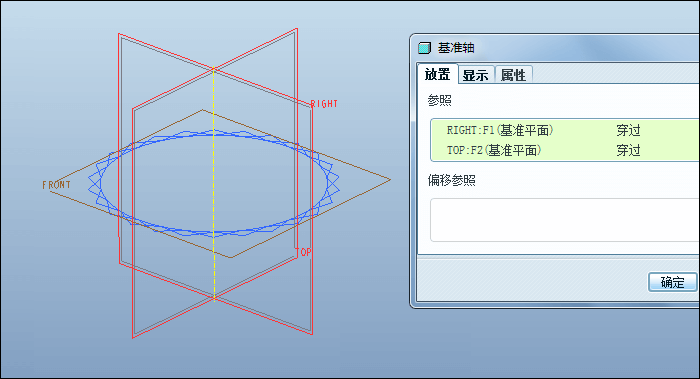This screenshot has height=379, width=700.
Task: Open 穿过 constraint dropdown for RIGHT reference
Action: point(629,130)
